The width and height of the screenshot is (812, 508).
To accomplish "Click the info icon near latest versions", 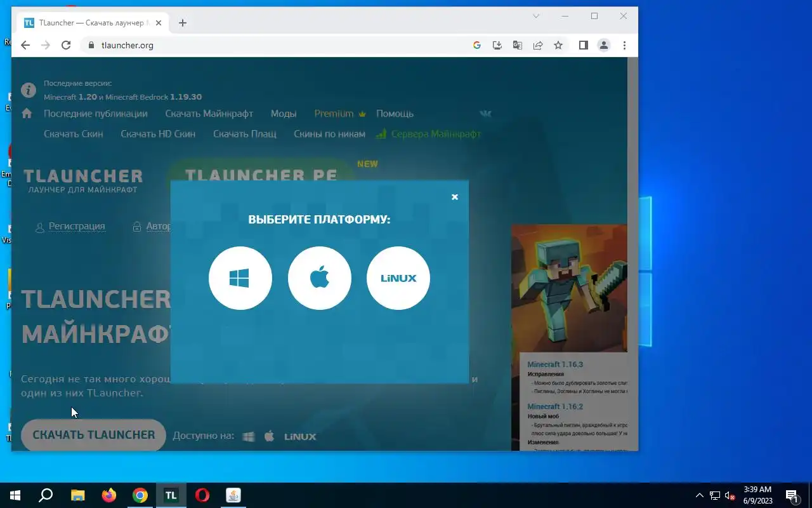I will (x=29, y=90).
